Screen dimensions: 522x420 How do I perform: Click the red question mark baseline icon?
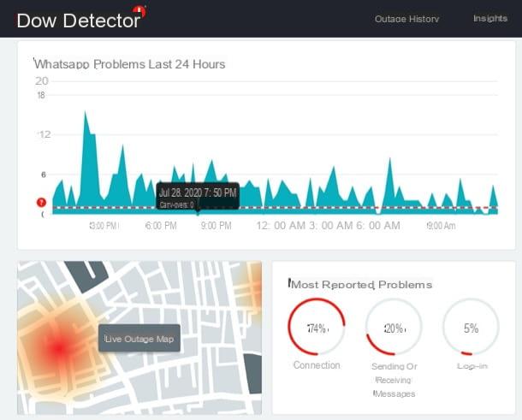pos(41,203)
